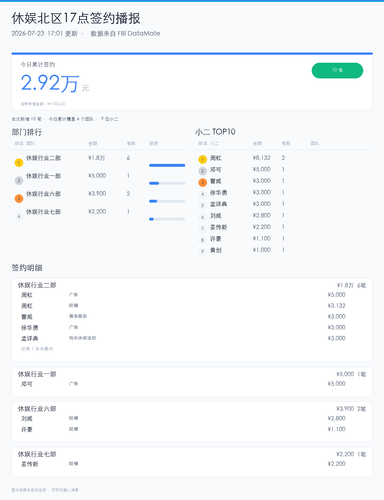This screenshot has width=384, height=500.
Task: Click the 部门排行 section heading
Action: (x=27, y=132)
